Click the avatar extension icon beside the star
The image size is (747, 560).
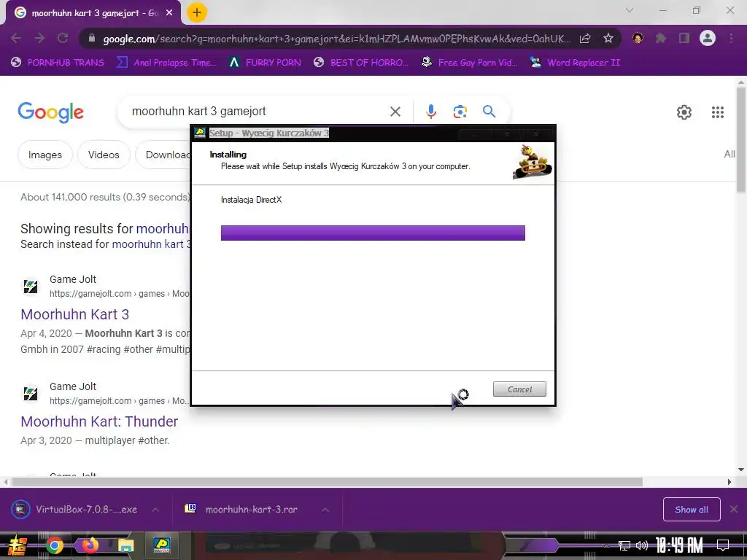point(638,38)
